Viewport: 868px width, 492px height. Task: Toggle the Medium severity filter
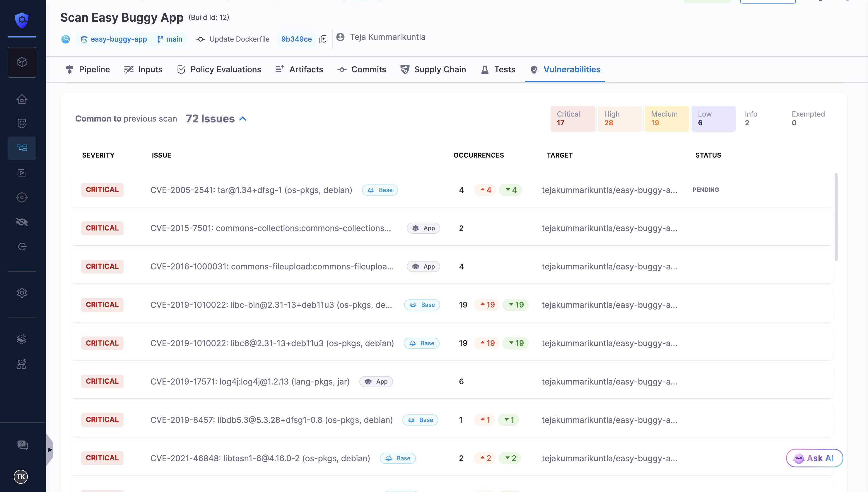pyautogui.click(x=666, y=119)
